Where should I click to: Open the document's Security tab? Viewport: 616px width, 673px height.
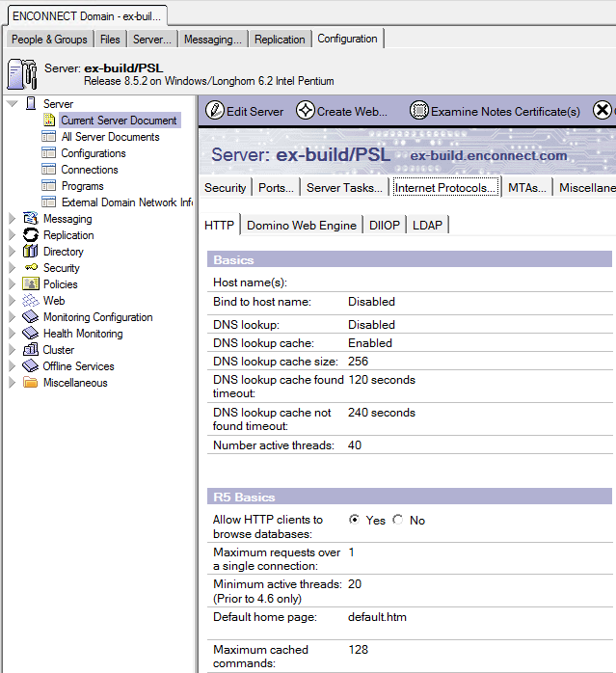point(226,188)
